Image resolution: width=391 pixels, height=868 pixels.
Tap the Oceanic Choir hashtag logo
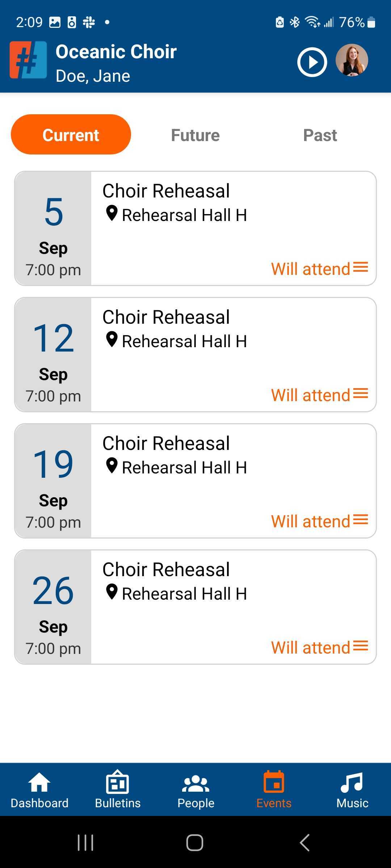pyautogui.click(x=28, y=60)
